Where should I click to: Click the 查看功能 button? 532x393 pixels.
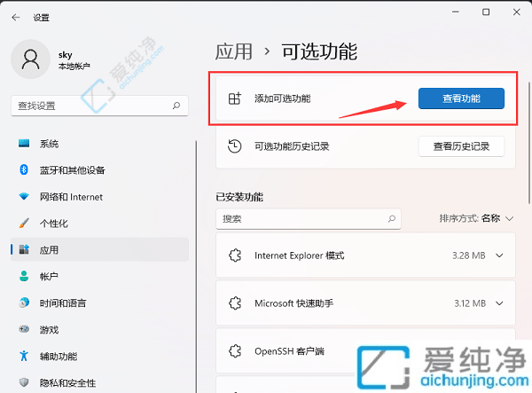pyautogui.click(x=461, y=98)
